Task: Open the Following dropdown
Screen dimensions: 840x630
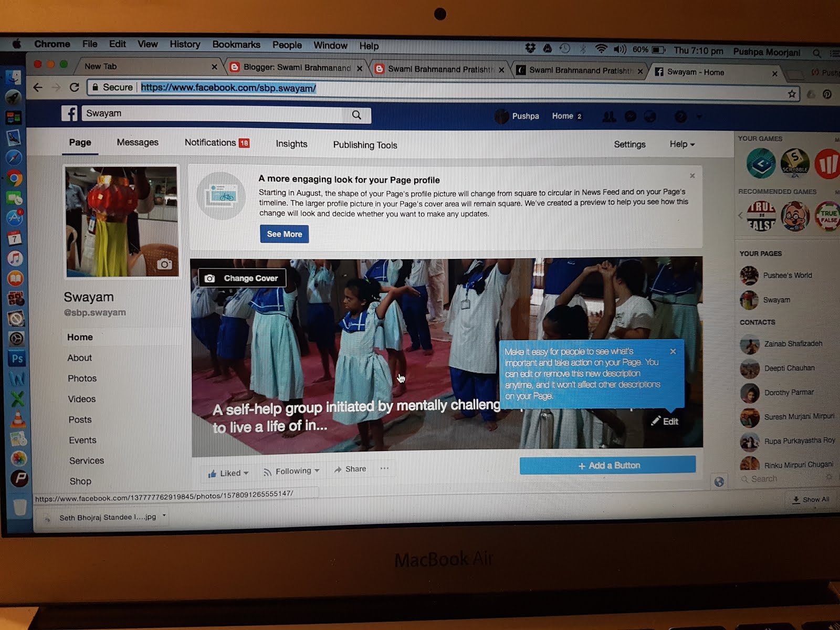Action: [291, 471]
